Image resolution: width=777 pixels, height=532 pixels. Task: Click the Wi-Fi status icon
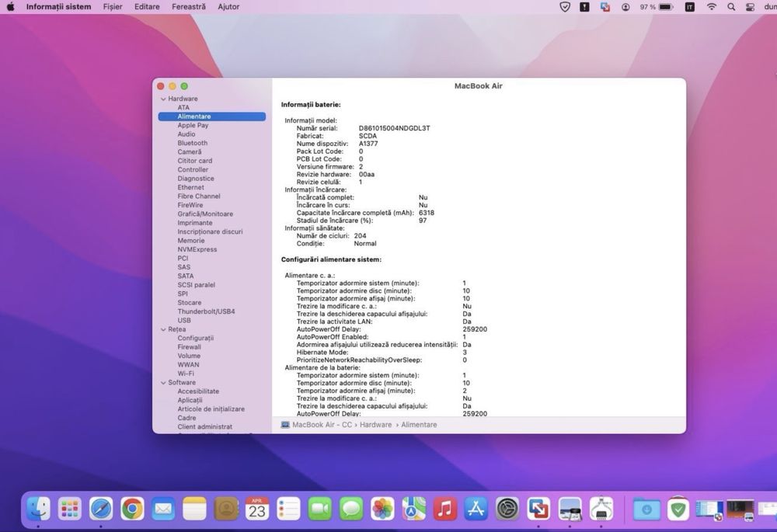pos(711,7)
